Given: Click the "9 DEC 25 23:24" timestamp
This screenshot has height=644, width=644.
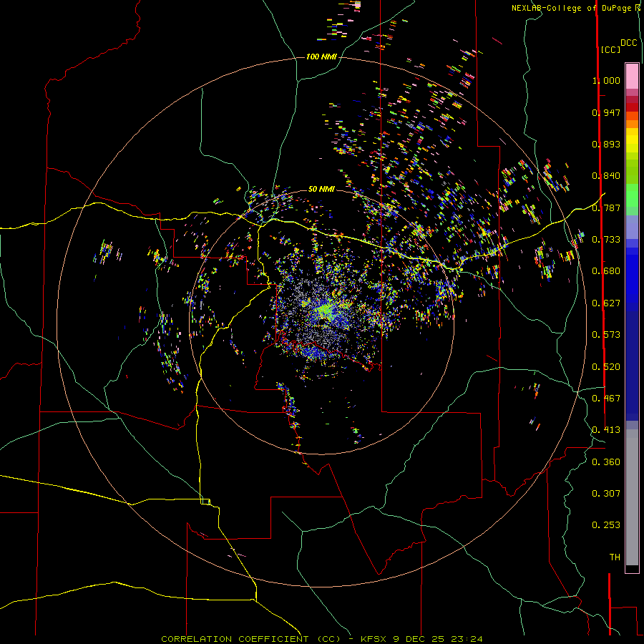Looking at the screenshot, I should coord(438,639).
